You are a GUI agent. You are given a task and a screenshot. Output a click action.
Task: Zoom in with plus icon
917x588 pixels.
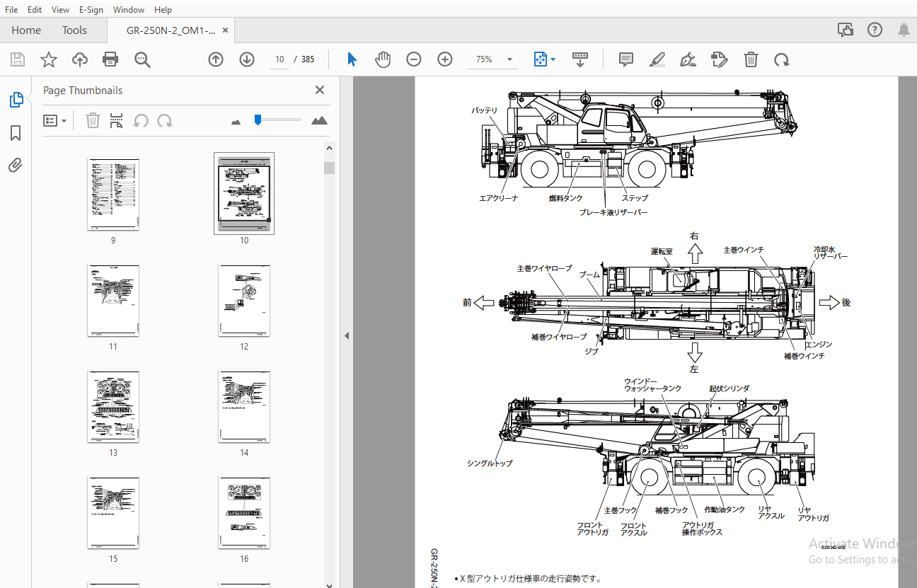445,59
